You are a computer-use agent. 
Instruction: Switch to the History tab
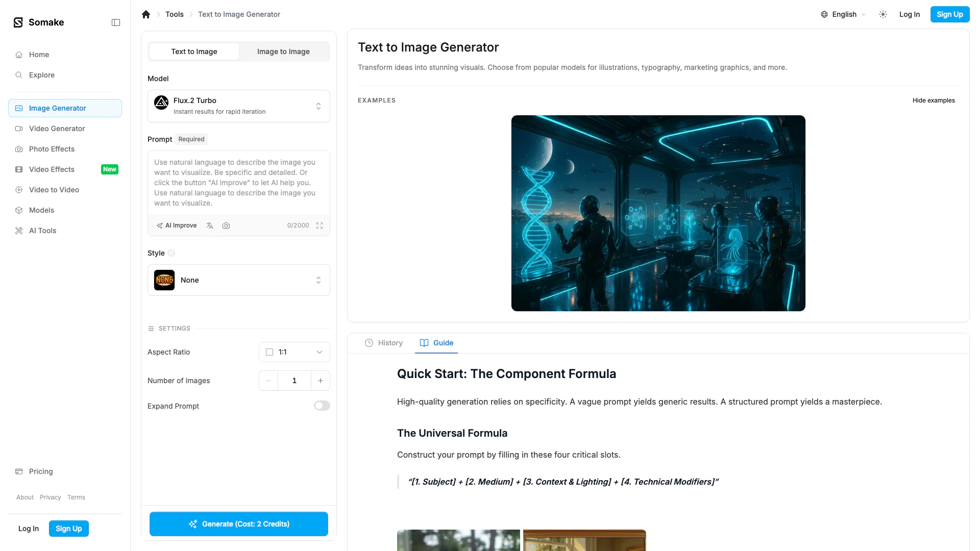pyautogui.click(x=384, y=343)
